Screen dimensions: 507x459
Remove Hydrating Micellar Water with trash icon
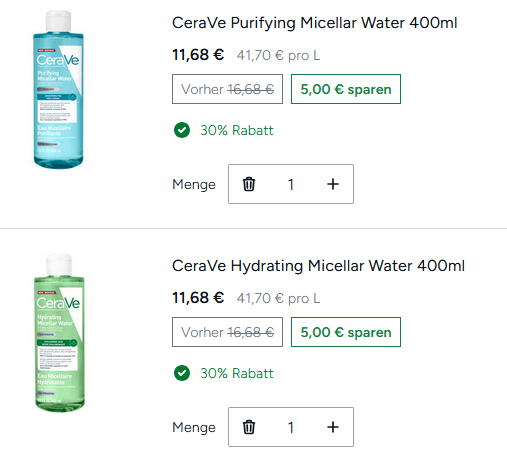pos(249,427)
